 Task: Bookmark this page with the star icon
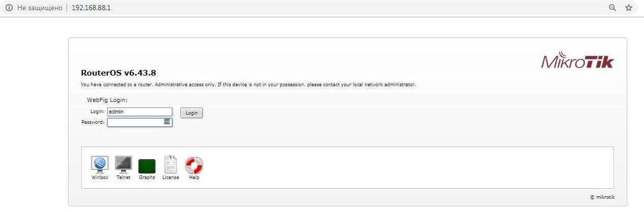tap(629, 8)
